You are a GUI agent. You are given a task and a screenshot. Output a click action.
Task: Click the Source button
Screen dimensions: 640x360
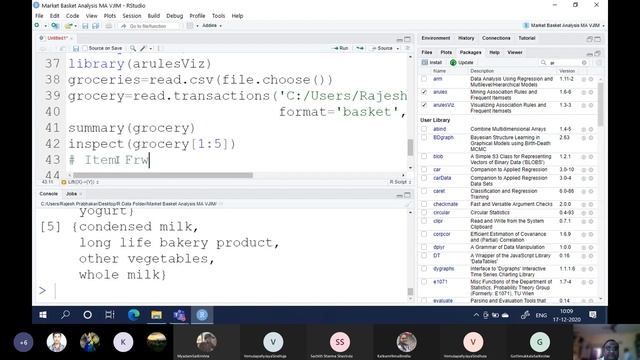pyautogui.click(x=382, y=48)
